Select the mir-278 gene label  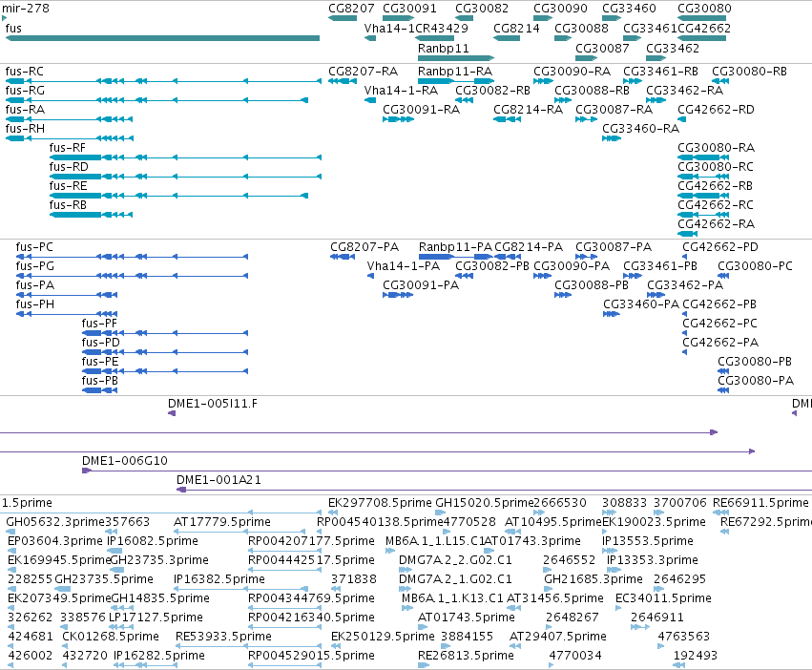pyautogui.click(x=26, y=9)
